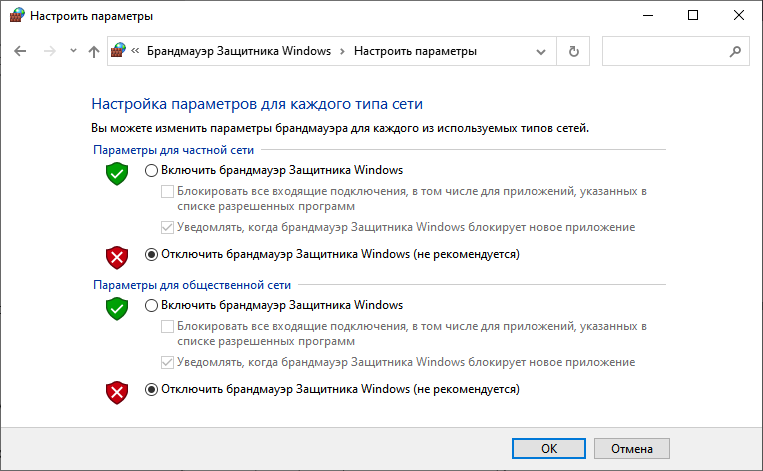763x471 pixels.
Task: Navigate up one level with up arrow
Action: [x=94, y=51]
